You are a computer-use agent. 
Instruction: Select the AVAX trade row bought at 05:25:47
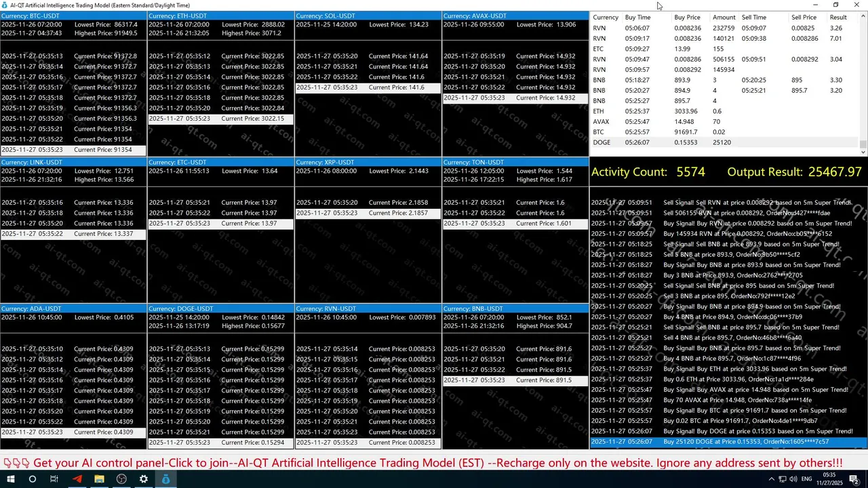click(725, 121)
